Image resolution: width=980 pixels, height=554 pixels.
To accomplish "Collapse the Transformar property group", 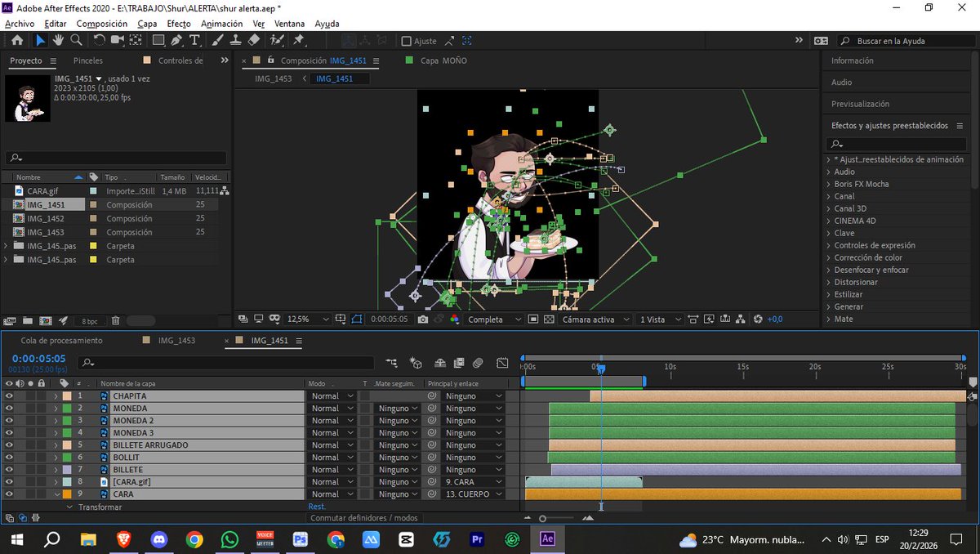I will coord(69,507).
